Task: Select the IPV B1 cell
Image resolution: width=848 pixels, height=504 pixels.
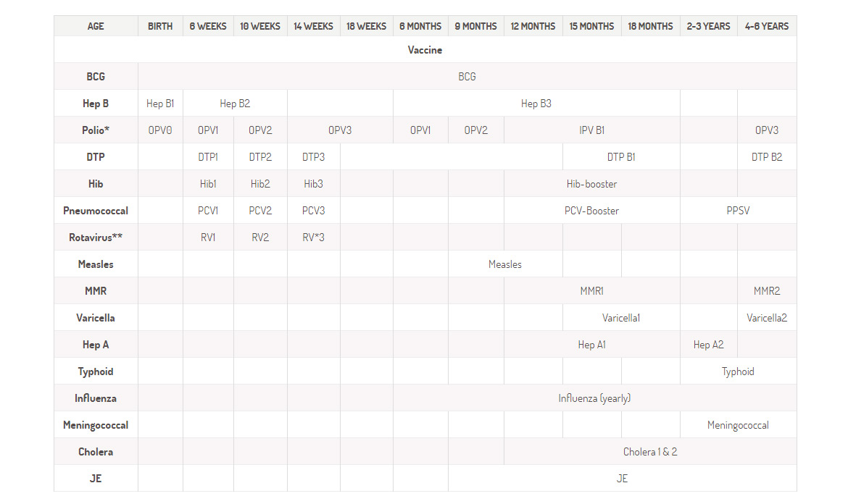Action: pos(591,130)
